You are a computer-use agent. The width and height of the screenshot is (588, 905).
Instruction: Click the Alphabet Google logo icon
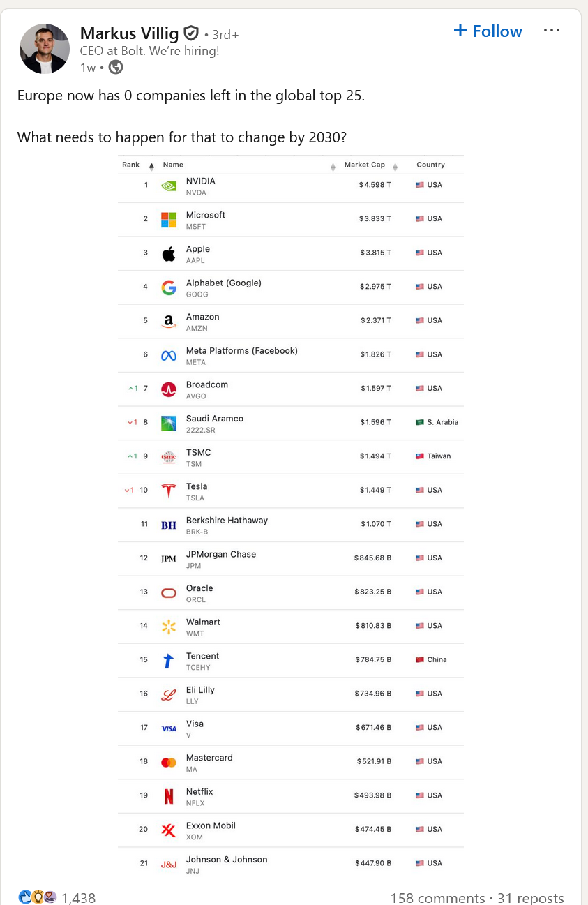169,287
